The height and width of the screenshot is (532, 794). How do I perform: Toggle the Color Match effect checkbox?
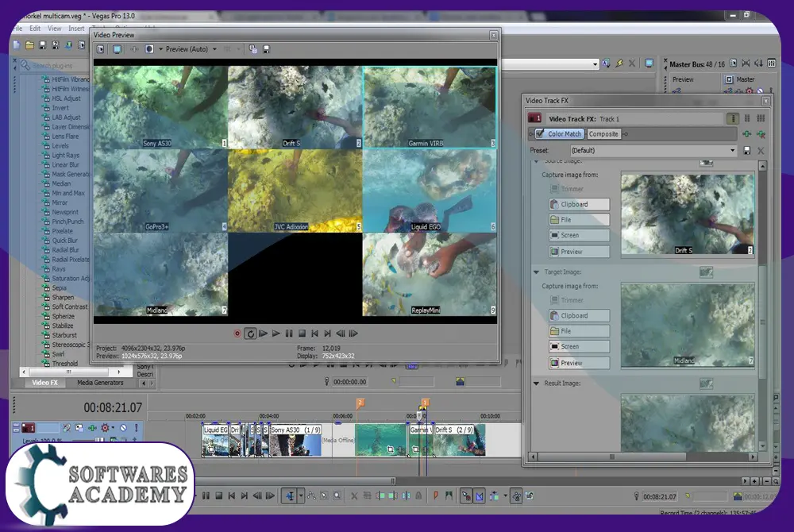pos(540,133)
